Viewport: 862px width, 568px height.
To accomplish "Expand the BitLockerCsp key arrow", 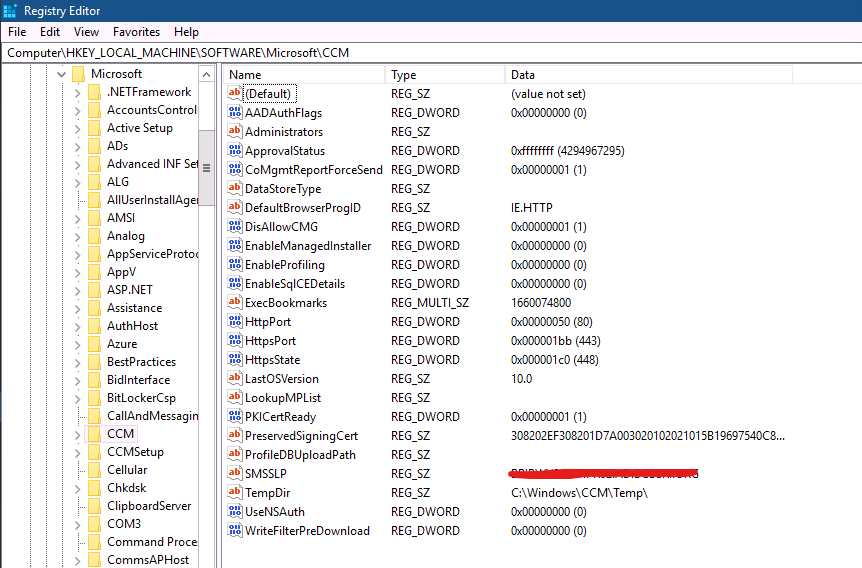I will tap(78, 399).
